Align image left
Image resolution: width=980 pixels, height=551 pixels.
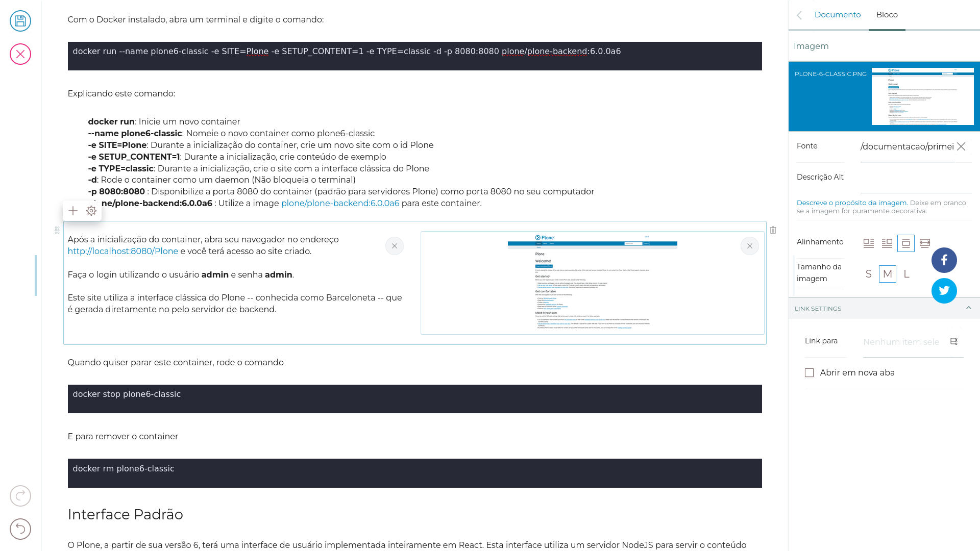869,243
